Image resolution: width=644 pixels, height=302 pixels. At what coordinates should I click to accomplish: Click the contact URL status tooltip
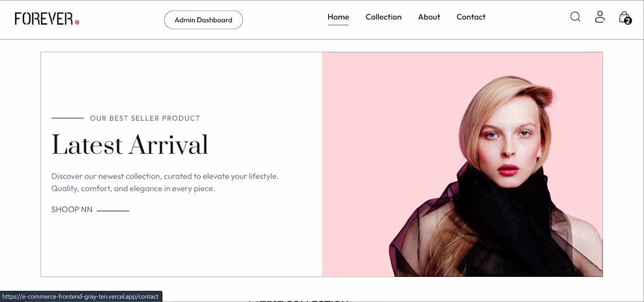coord(81,297)
